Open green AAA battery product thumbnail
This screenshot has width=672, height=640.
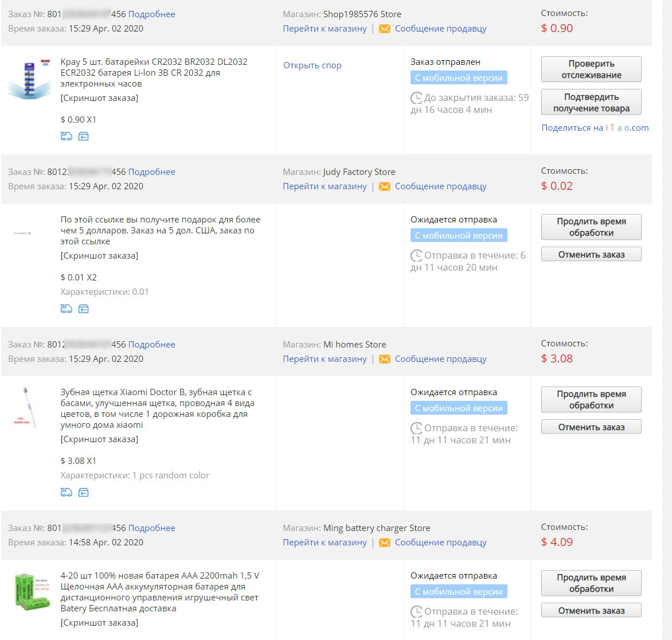coord(32,592)
